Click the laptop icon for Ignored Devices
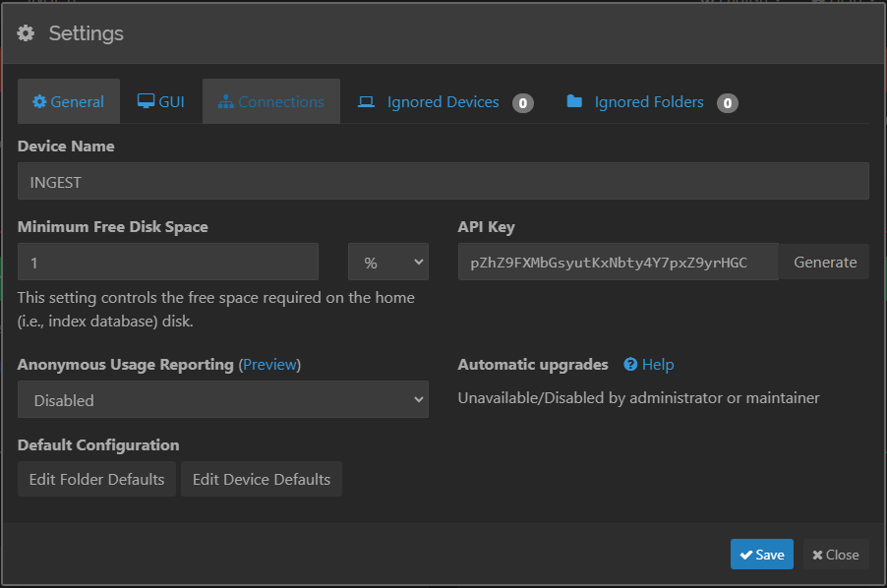The height and width of the screenshot is (588, 887). point(367,102)
